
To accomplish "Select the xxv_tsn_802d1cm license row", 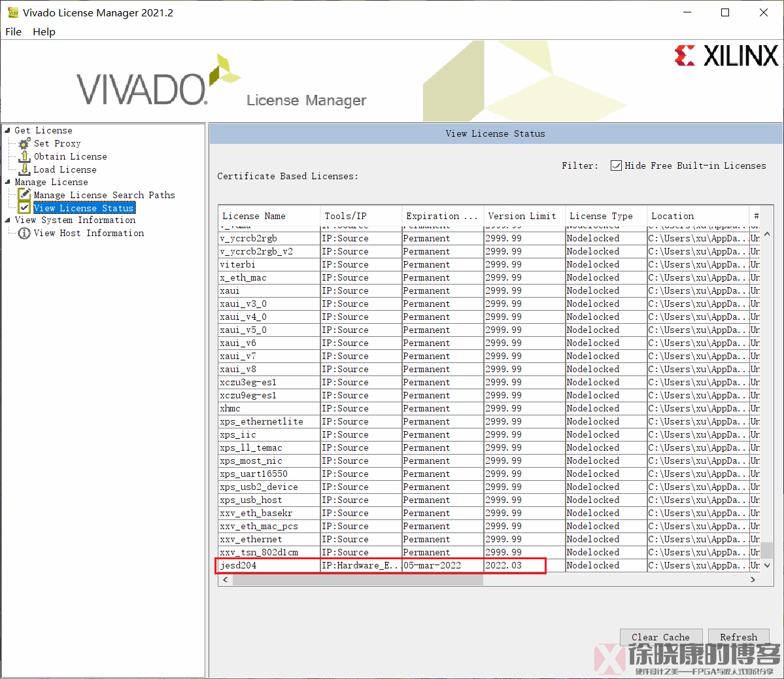I will point(489,552).
